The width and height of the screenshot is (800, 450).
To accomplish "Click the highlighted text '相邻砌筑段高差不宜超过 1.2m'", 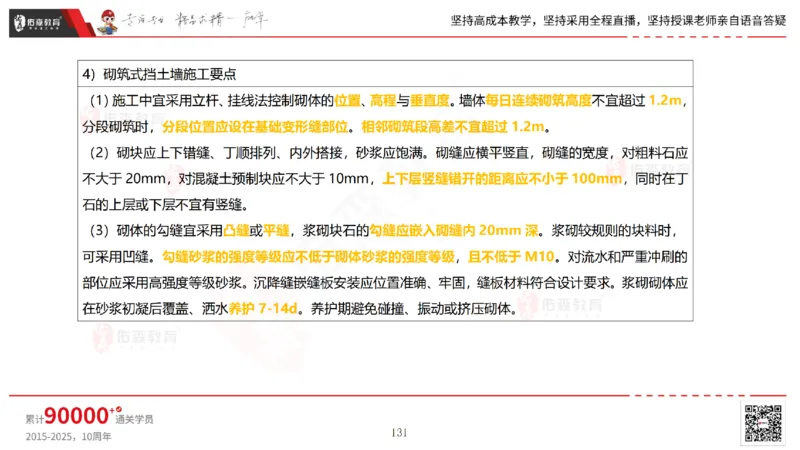I will click(x=453, y=127).
